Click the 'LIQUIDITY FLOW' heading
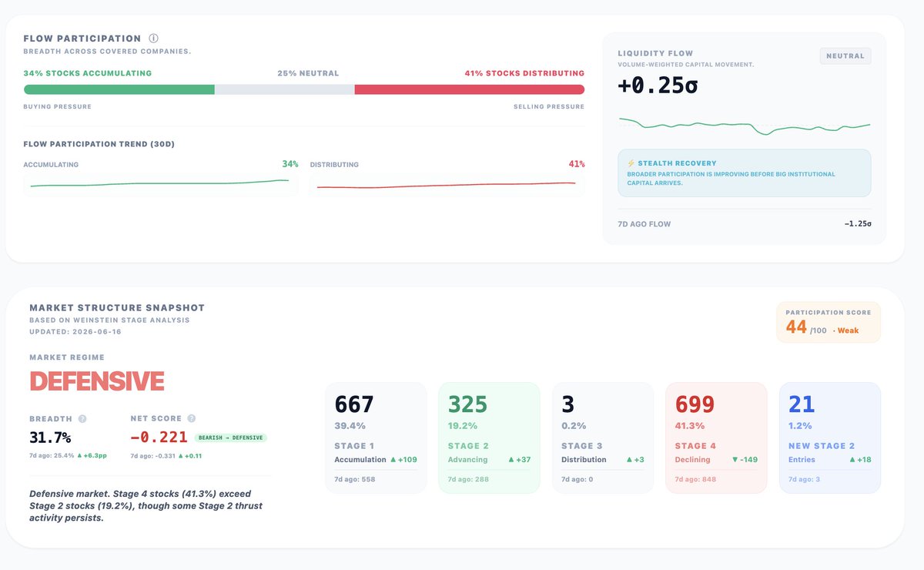Screen dimensions: 924x570 pos(654,54)
